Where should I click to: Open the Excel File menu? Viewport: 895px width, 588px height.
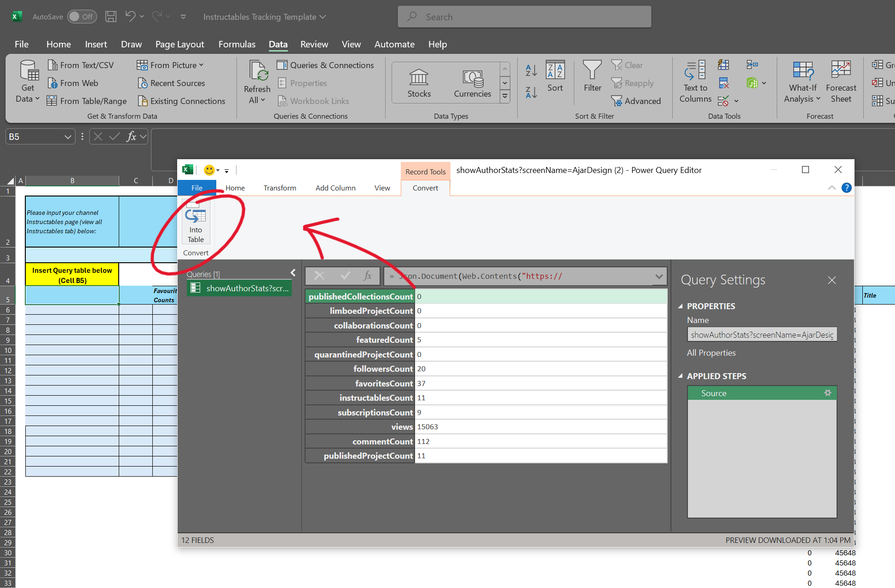22,45
